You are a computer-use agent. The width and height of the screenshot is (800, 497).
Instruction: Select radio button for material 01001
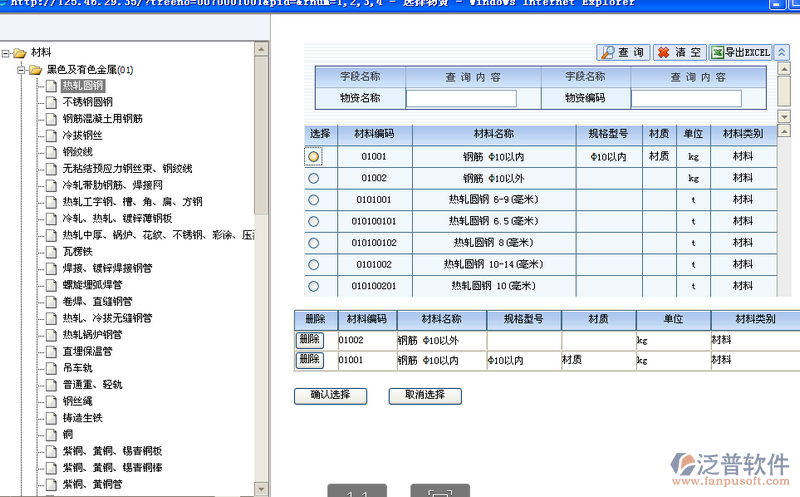(x=314, y=157)
